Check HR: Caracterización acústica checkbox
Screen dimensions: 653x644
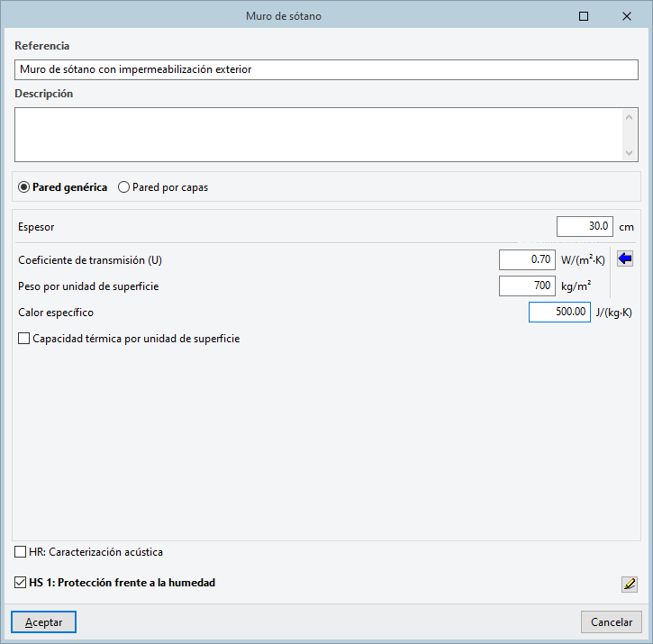tap(21, 551)
